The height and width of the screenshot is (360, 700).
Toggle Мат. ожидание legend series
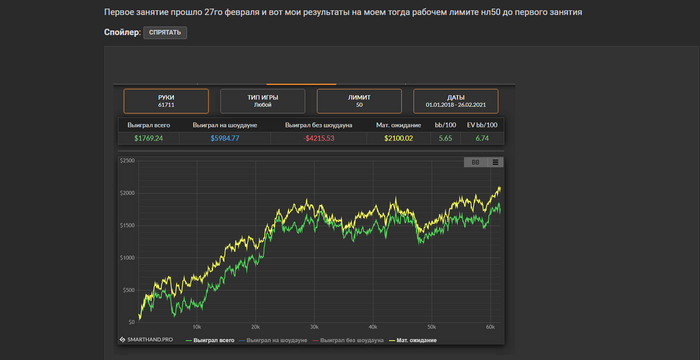tap(413, 340)
